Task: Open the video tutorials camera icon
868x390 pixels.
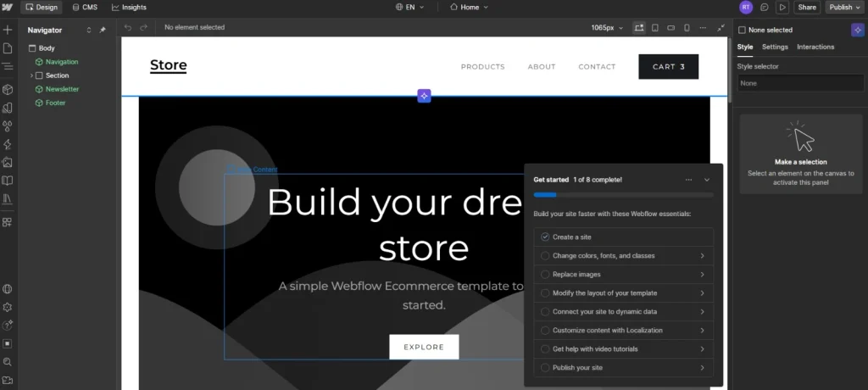Action: [8, 380]
